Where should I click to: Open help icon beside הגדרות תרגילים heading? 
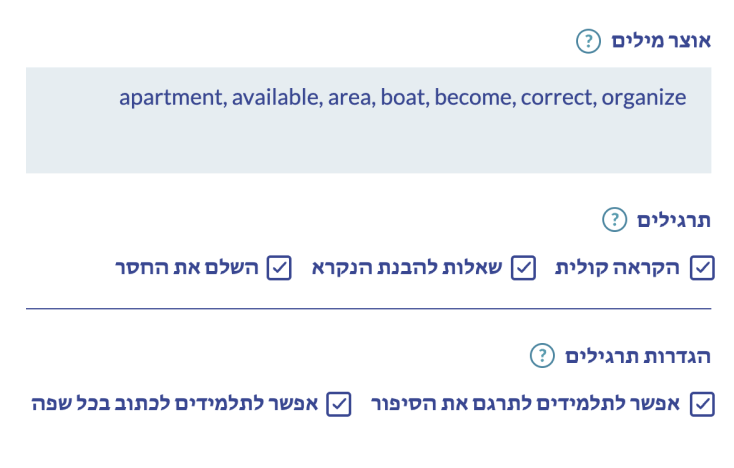tap(542, 356)
